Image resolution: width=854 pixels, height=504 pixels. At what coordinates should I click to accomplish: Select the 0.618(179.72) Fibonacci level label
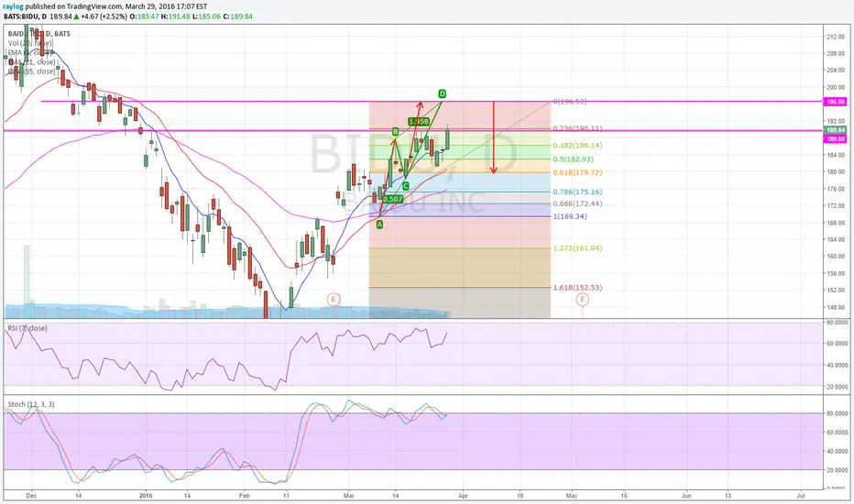point(577,172)
